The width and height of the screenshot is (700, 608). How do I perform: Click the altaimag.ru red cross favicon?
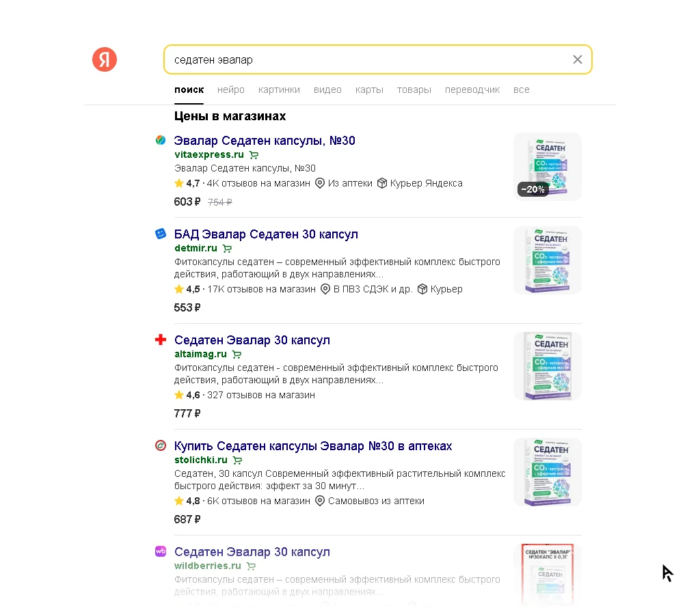pyautogui.click(x=161, y=340)
